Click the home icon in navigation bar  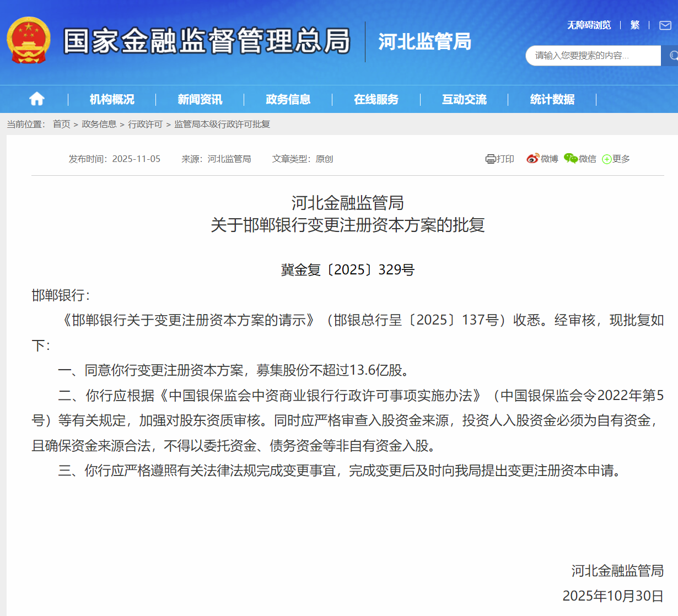pos(37,99)
